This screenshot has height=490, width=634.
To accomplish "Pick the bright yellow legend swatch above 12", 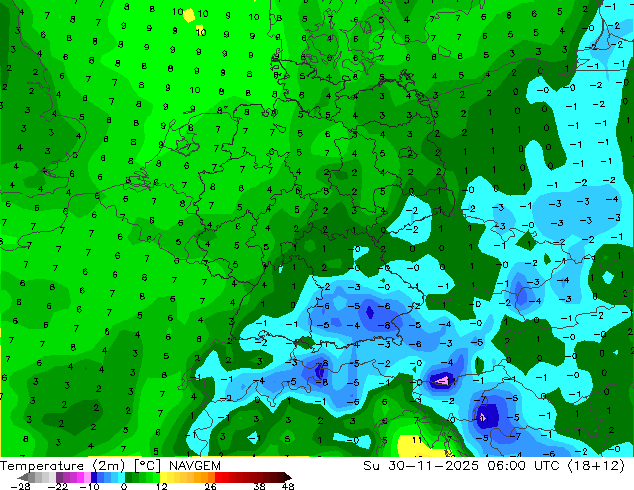I will click(x=163, y=477).
